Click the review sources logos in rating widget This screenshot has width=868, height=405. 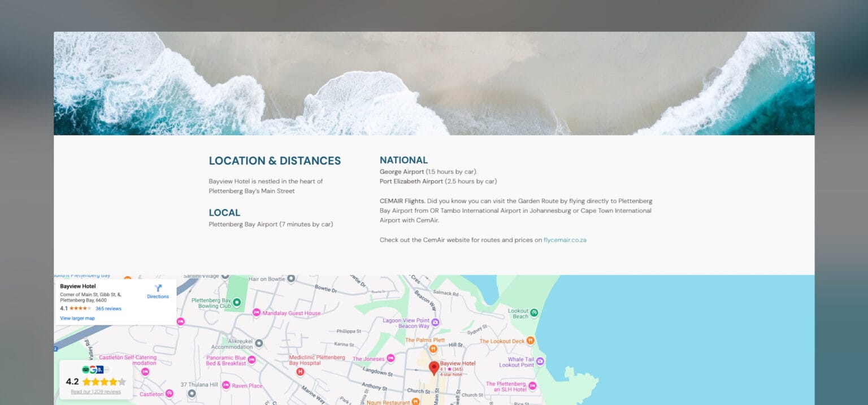pos(93,369)
